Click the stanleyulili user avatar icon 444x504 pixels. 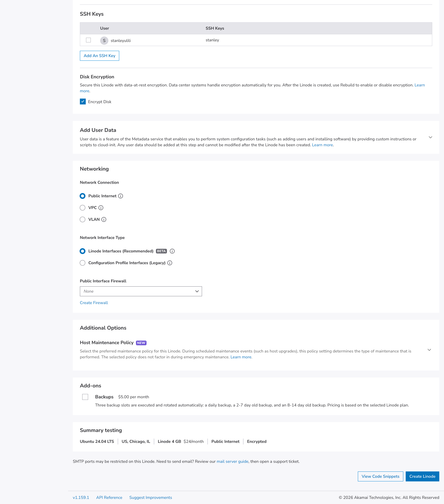click(104, 40)
